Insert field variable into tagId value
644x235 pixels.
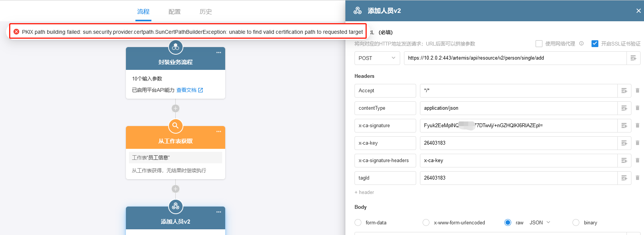(624, 178)
